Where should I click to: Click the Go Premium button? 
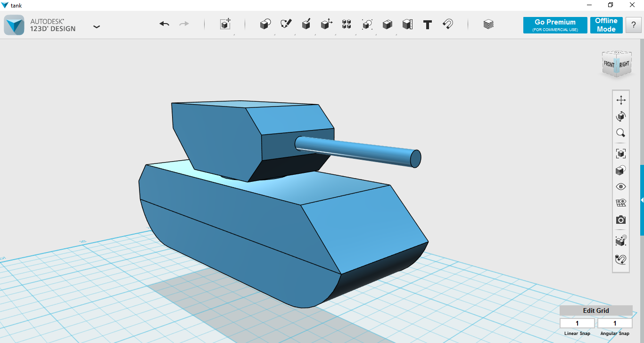(x=555, y=25)
